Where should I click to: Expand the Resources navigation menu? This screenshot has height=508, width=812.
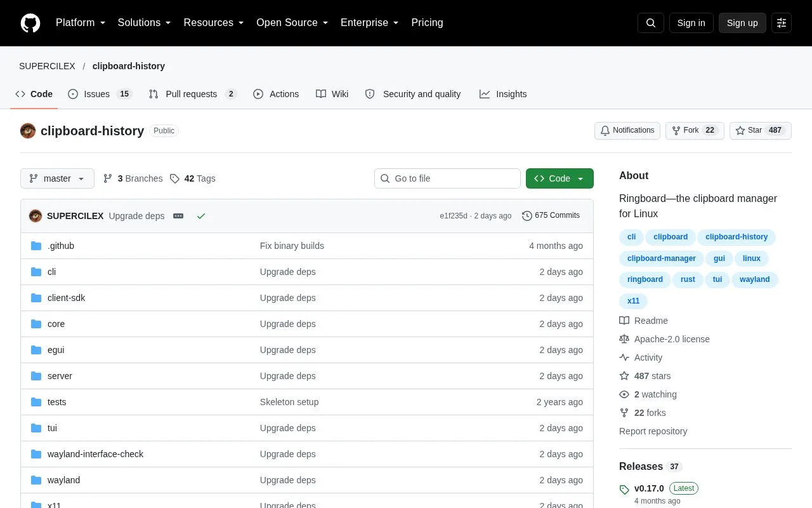point(214,23)
